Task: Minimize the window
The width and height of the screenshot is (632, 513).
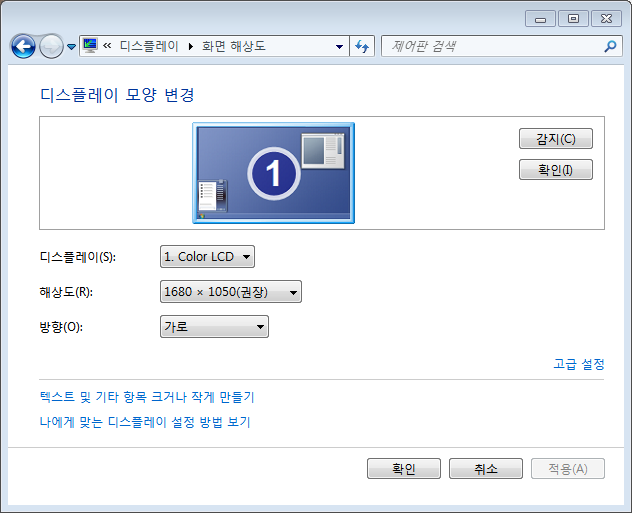Action: click(541, 19)
